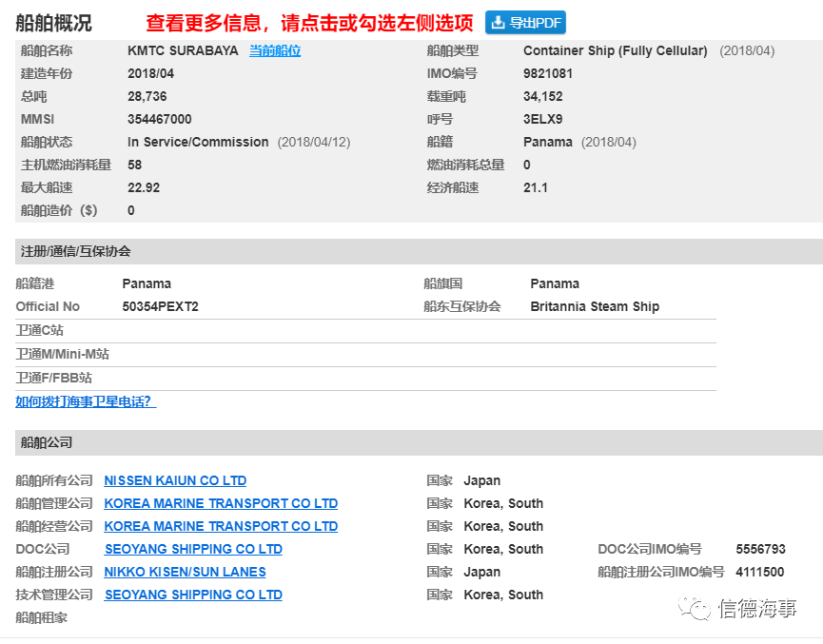Select the gross tonnage value 28,736
This screenshot has height=644, width=823.
click(x=147, y=97)
